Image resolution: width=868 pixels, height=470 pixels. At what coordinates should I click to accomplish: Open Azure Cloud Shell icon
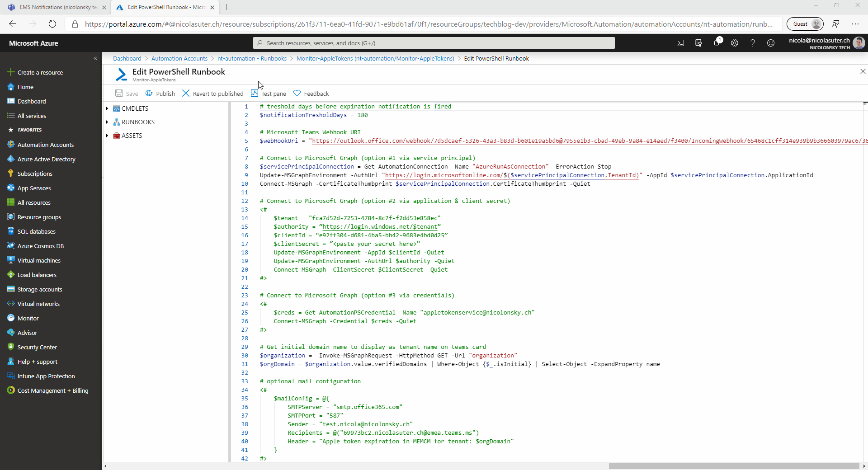click(x=680, y=43)
